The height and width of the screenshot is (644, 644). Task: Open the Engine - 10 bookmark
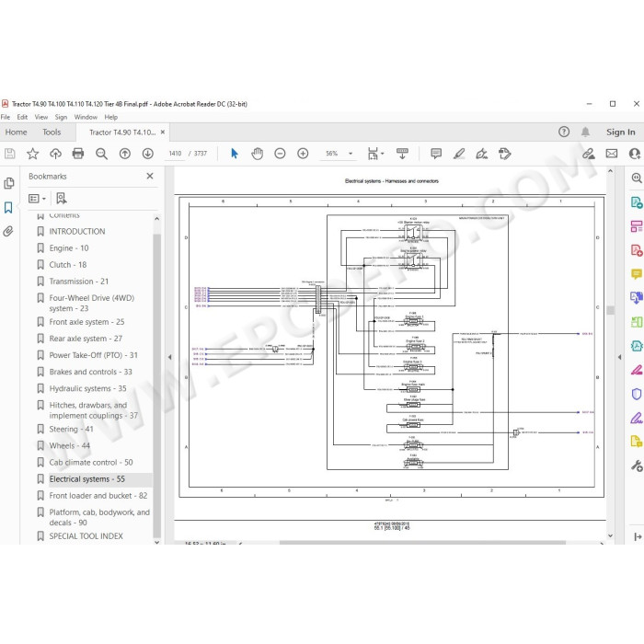click(x=69, y=248)
